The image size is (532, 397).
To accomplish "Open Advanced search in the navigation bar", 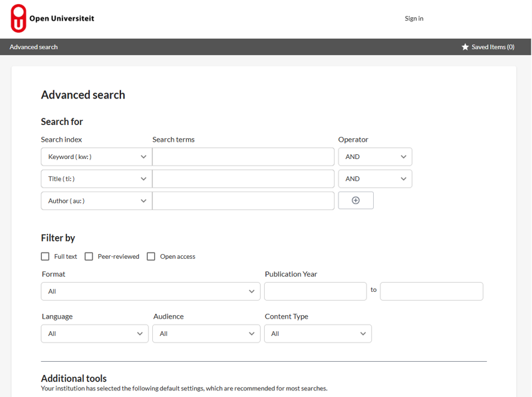I will tap(34, 47).
